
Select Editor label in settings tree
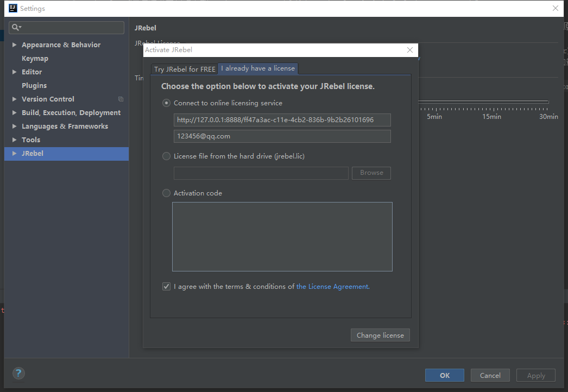click(x=32, y=72)
